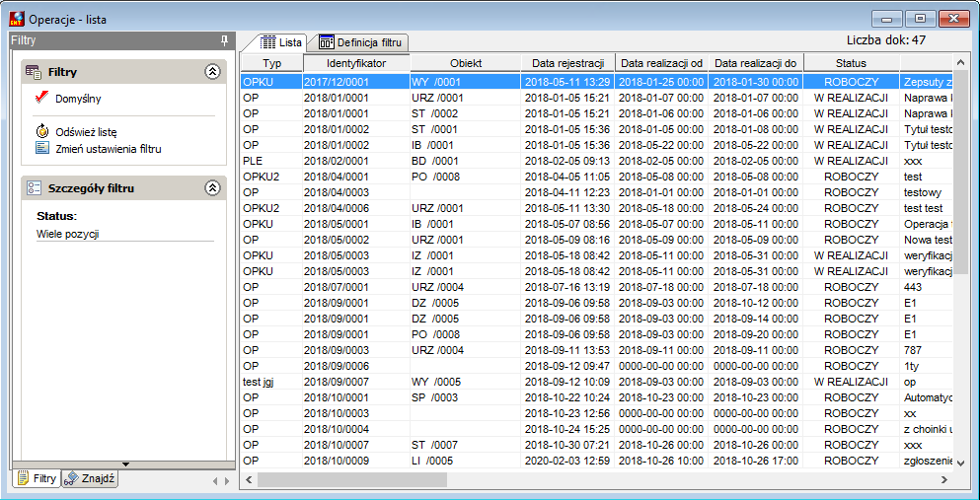Click the left tab-scroll arrow in filter panel

[215, 480]
